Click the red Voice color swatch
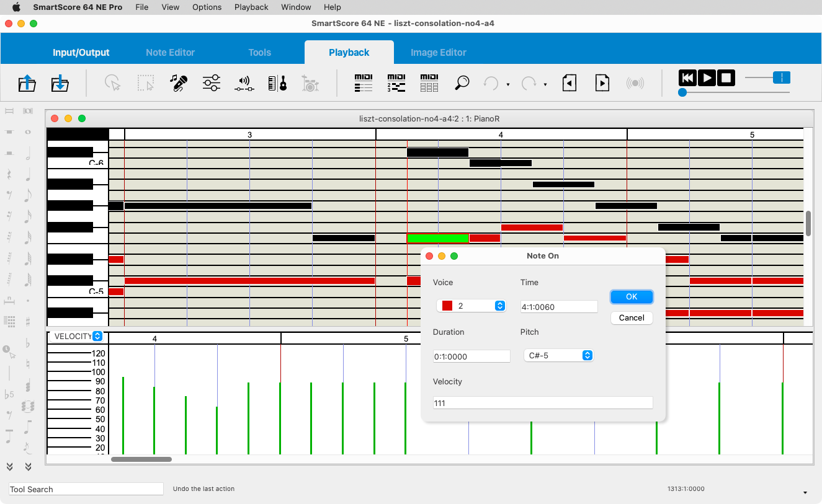The image size is (822, 504). tap(447, 306)
